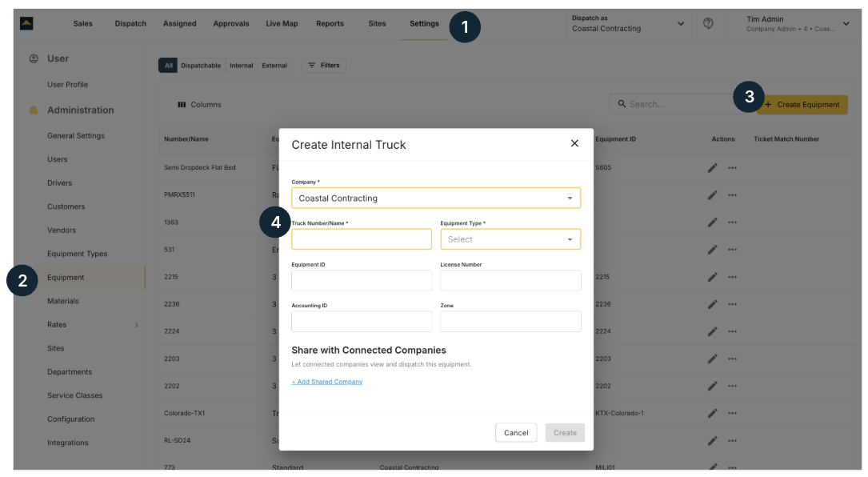868x477 pixels.
Task: Open more actions for equipment 2202
Action: (x=732, y=386)
